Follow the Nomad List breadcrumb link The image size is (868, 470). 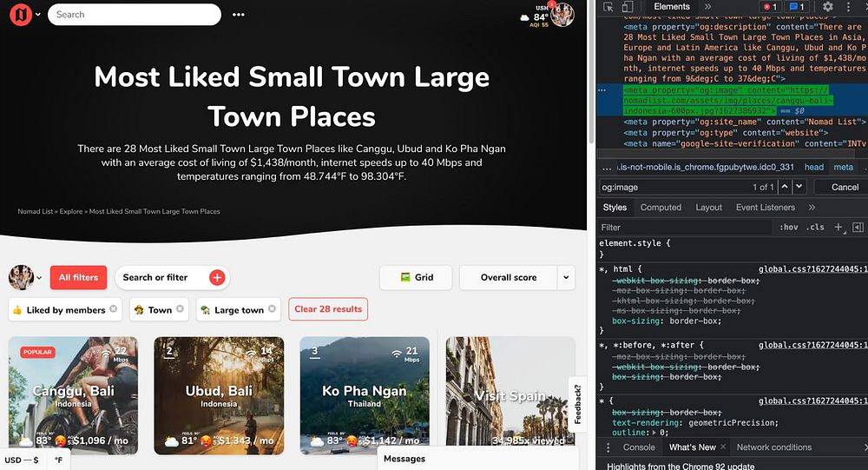click(x=36, y=211)
